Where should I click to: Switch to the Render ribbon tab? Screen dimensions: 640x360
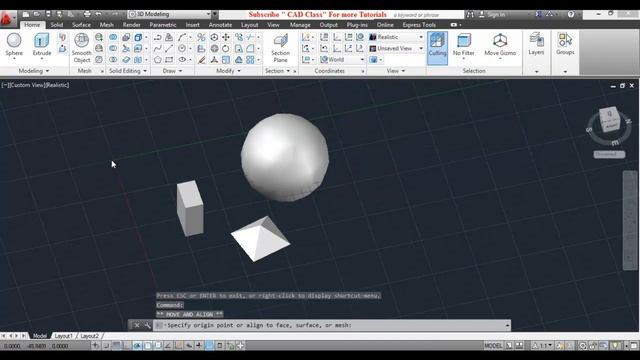[131, 25]
